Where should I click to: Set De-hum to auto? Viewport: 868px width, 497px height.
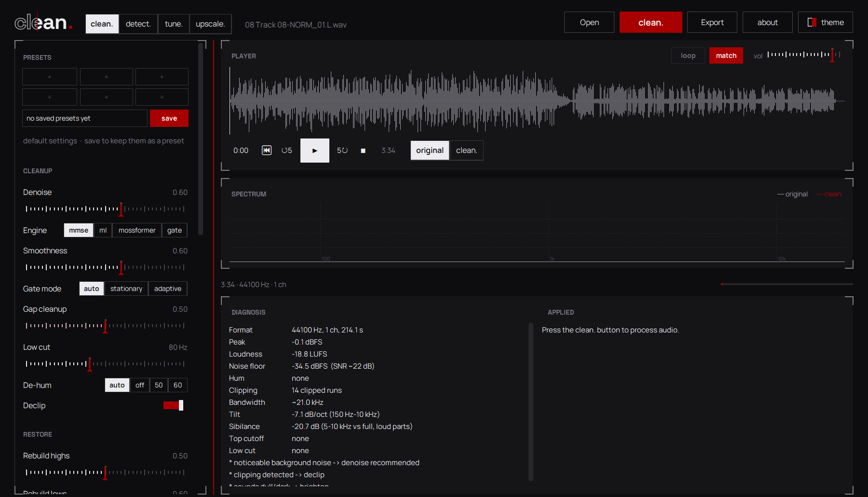tap(117, 385)
